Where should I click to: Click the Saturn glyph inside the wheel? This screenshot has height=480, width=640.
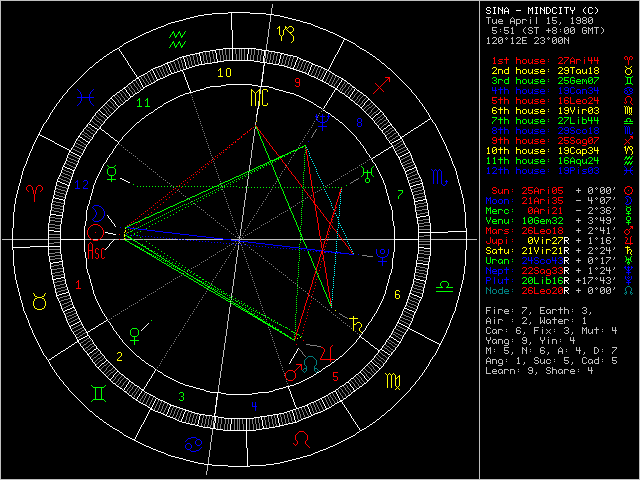point(355,322)
